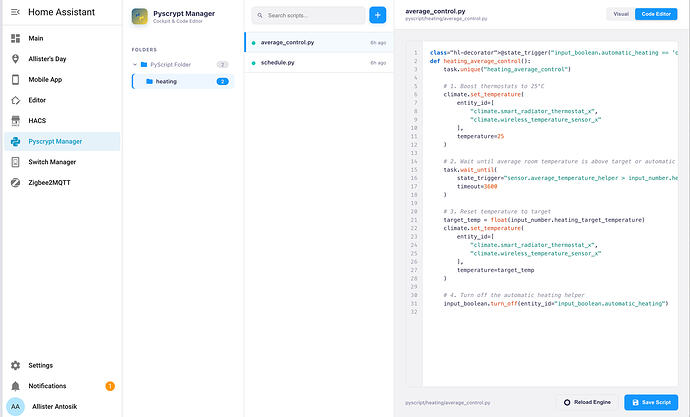Screen dimensions: 690x417
Task: Open the Main dashboard icon
Action: pyautogui.click(x=15, y=38)
